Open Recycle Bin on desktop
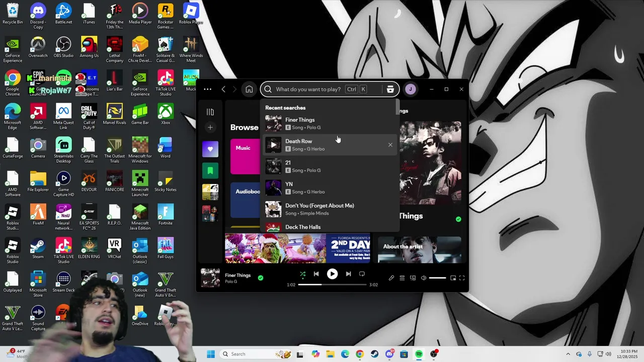This screenshot has height=362, width=644. click(x=13, y=14)
